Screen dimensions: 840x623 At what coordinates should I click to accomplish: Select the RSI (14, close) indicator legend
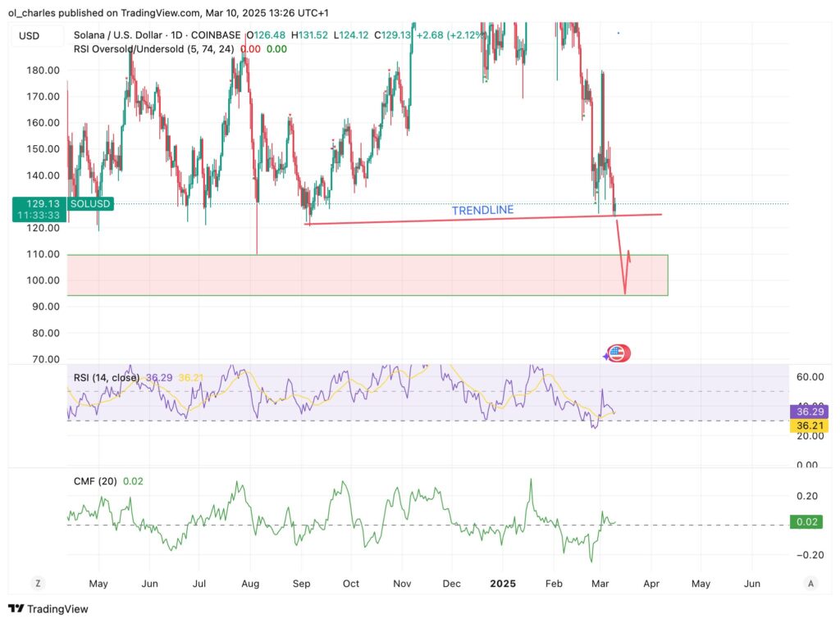(107, 377)
